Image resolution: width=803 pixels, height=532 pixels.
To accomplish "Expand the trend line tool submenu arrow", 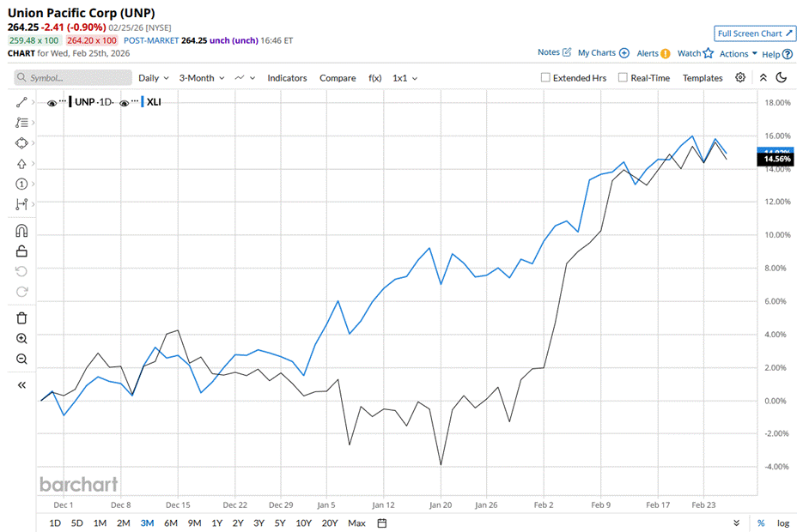I will pyautogui.click(x=33, y=102).
